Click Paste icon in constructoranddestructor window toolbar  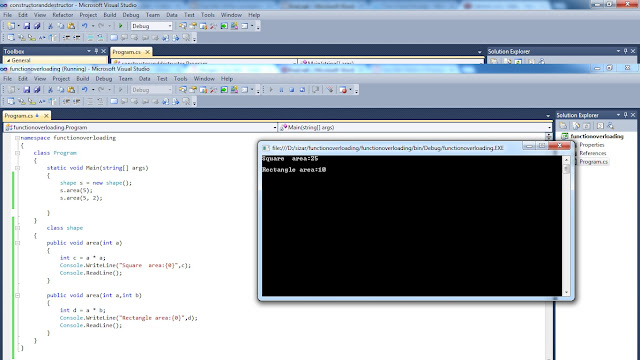(71, 26)
